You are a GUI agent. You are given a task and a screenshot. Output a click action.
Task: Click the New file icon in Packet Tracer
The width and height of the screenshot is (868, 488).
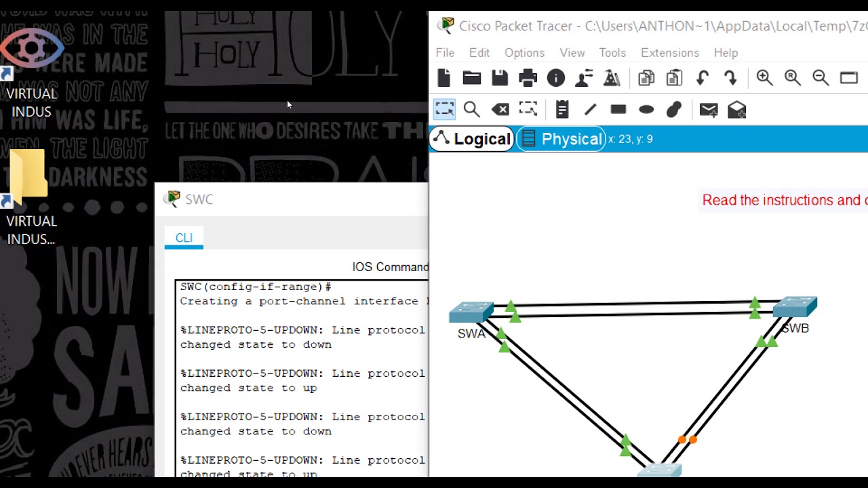click(444, 78)
